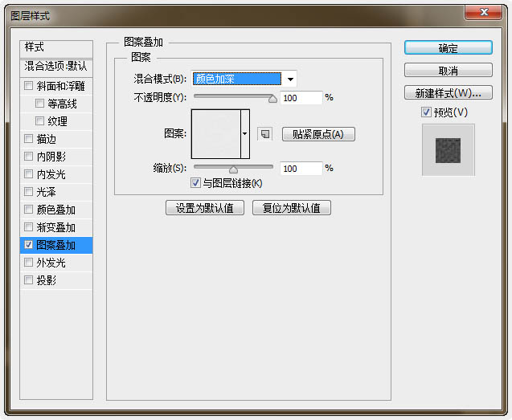Enable the 投影 checkbox
This screenshot has width=512, height=420.
pyautogui.click(x=28, y=280)
